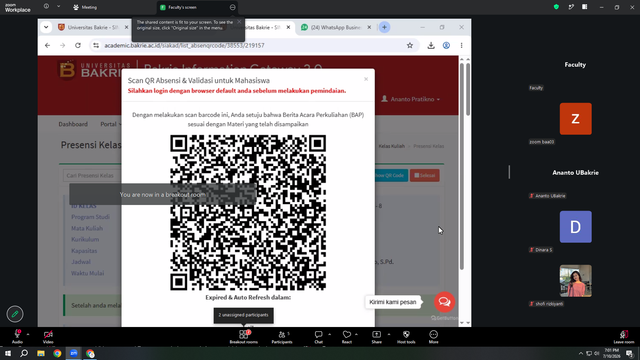Start camera with the Video button

tap(48, 337)
